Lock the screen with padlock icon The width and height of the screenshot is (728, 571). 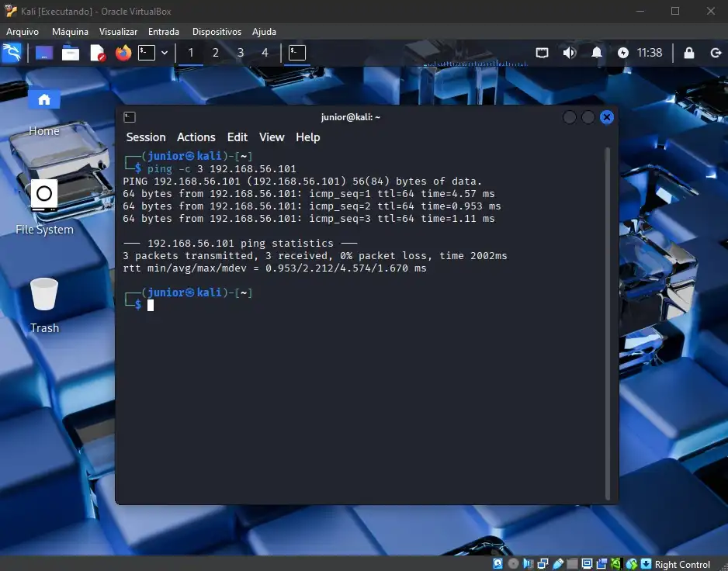[688, 53]
